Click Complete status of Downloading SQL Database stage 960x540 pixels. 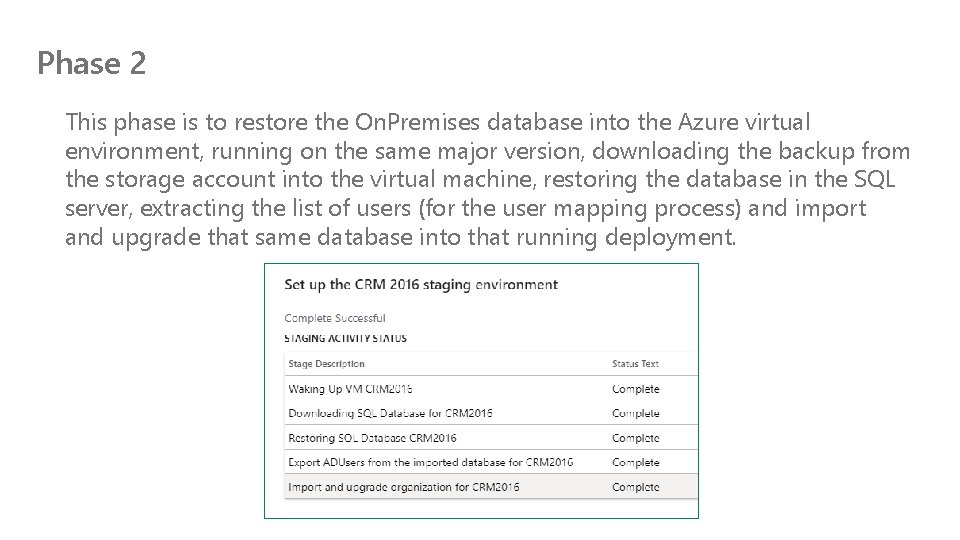[x=635, y=413]
